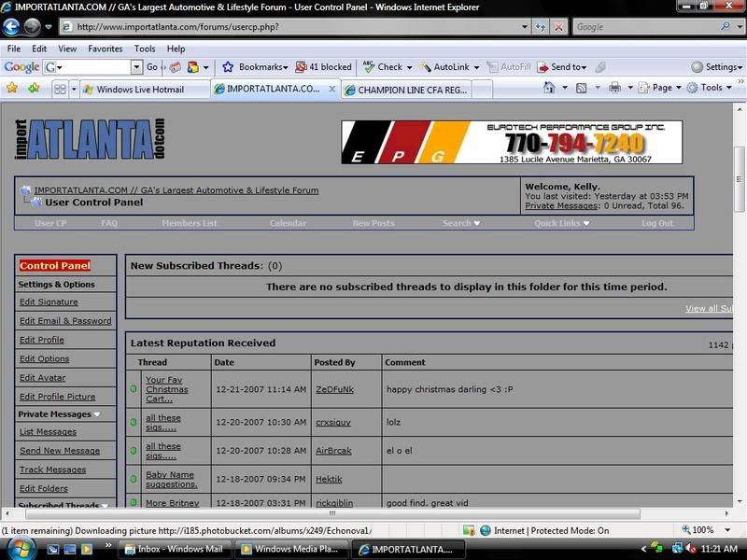This screenshot has width=747, height=560.
Task: Click the horizontal scrollbar at page bottom
Action: pos(373,513)
